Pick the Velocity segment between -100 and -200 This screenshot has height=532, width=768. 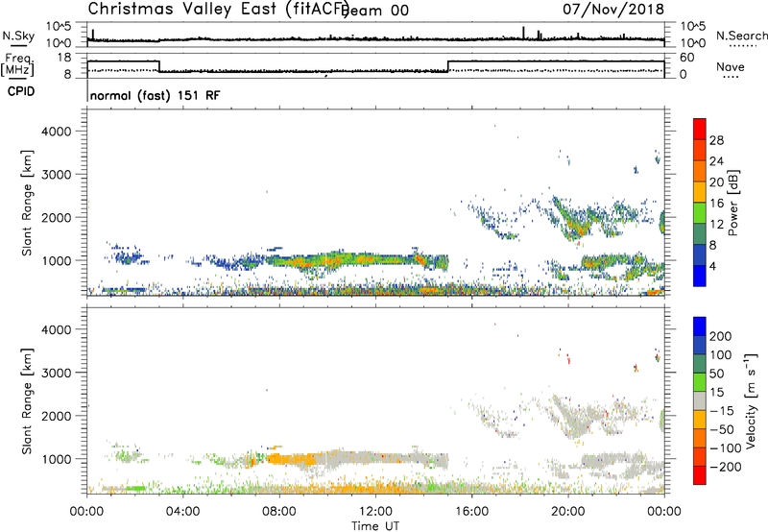[700, 456]
